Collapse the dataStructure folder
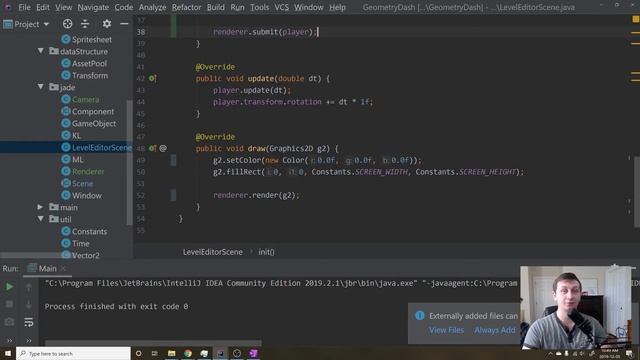640x360 pixels. [40, 51]
